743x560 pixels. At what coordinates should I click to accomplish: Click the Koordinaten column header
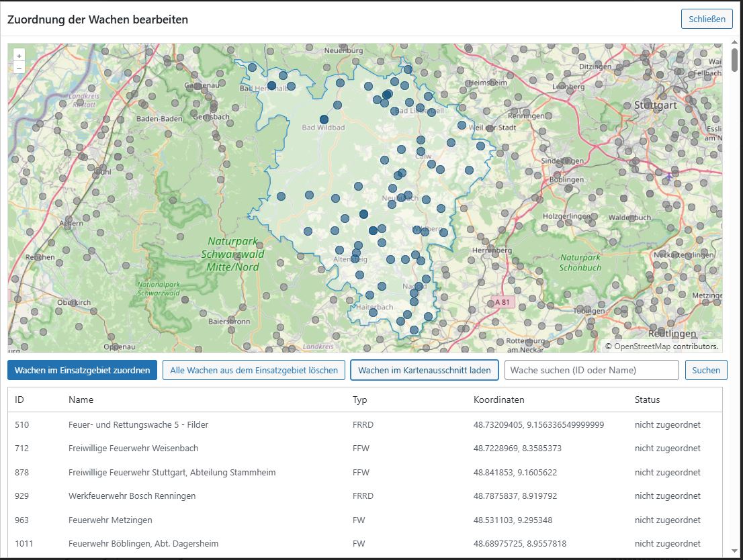click(x=498, y=400)
